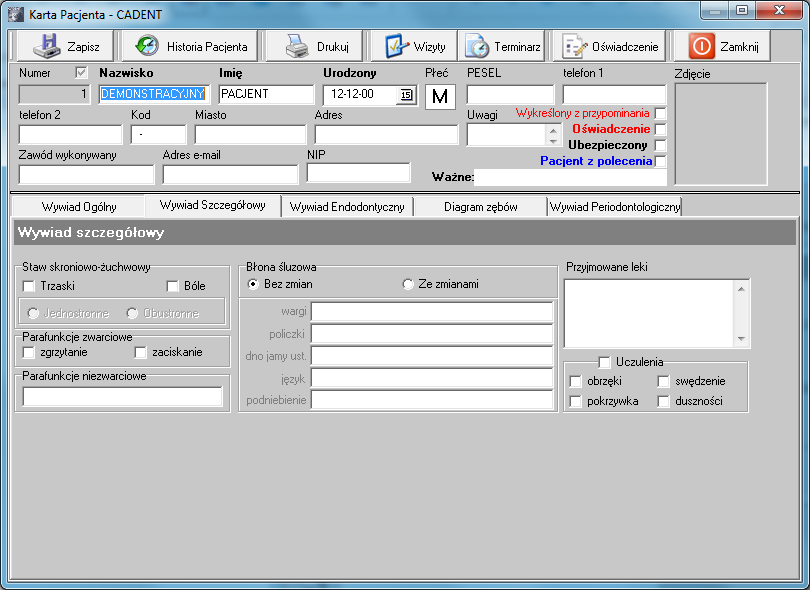810x590 pixels.
Task: Open the Diagram zębów tab
Action: coord(482,206)
